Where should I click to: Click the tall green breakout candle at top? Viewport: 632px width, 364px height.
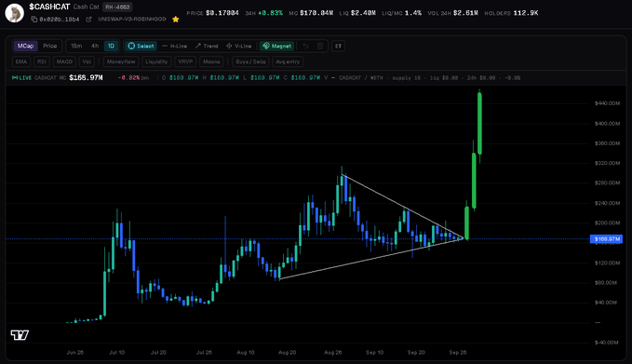coord(479,123)
